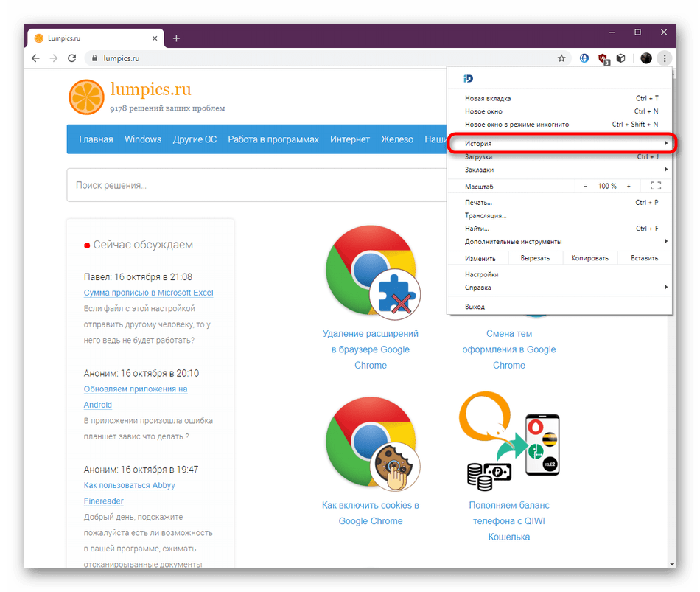Open the cube extension icon

(x=621, y=58)
